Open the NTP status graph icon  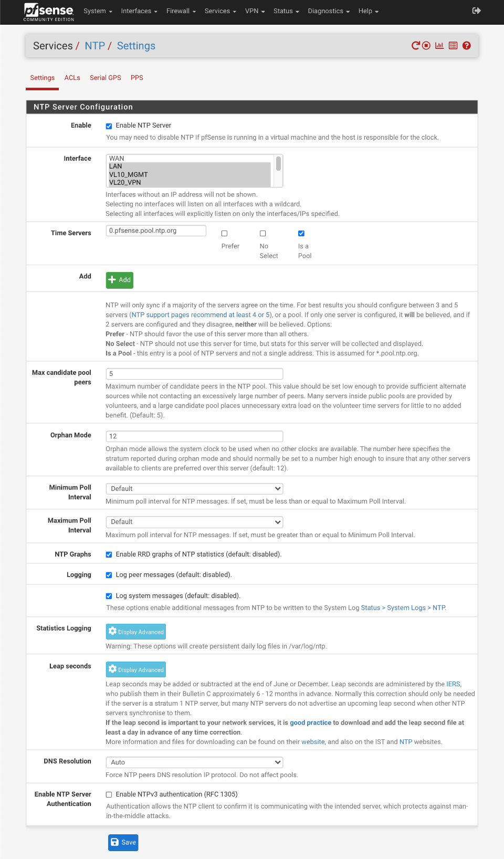439,46
